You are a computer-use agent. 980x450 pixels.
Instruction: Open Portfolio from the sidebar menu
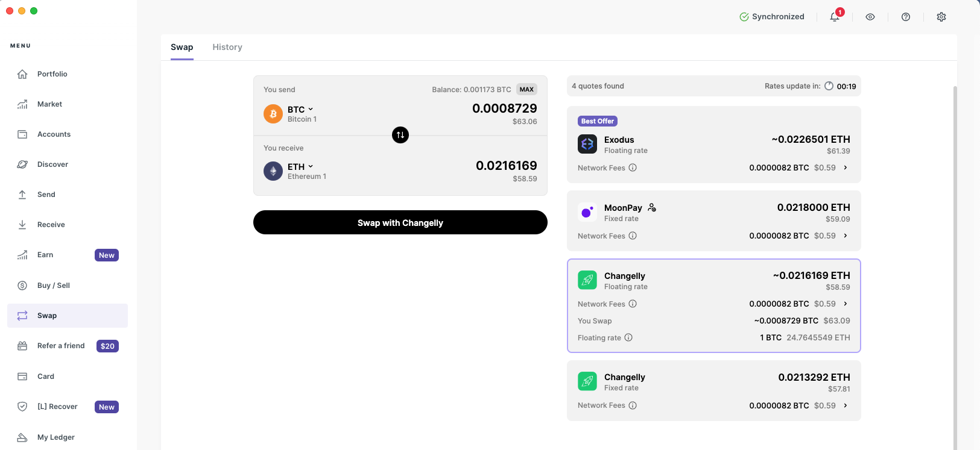pos(52,74)
